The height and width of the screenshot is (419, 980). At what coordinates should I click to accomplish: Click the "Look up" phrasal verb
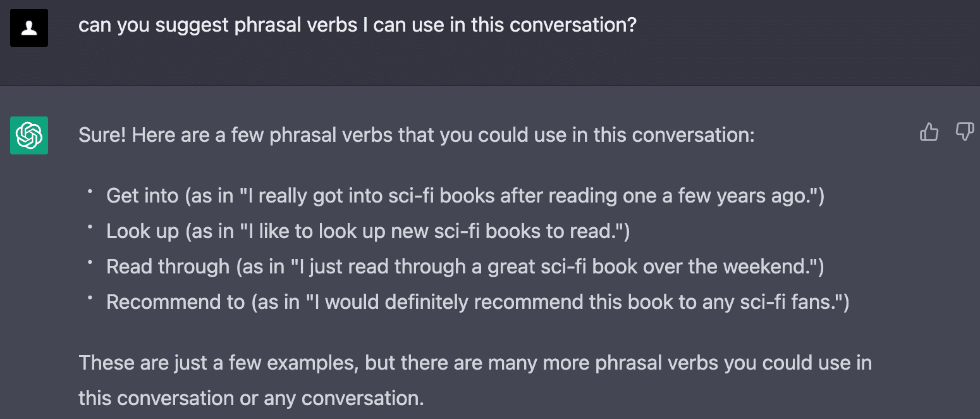pyautogui.click(x=143, y=231)
